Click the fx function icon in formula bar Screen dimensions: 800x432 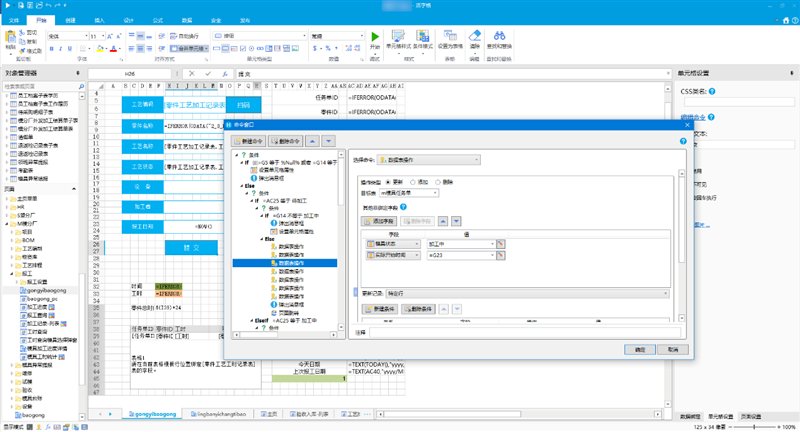[x=224, y=74]
